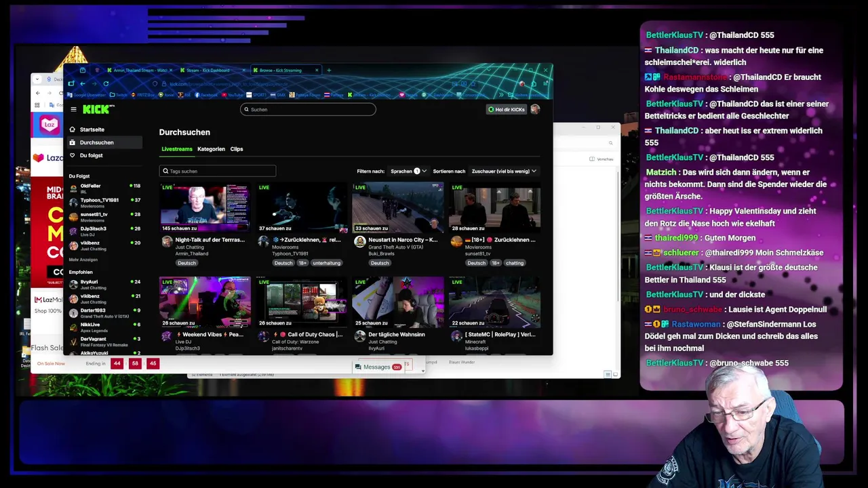Open the Neustart in Narco City stream title
868x488 pixels.
coord(403,240)
